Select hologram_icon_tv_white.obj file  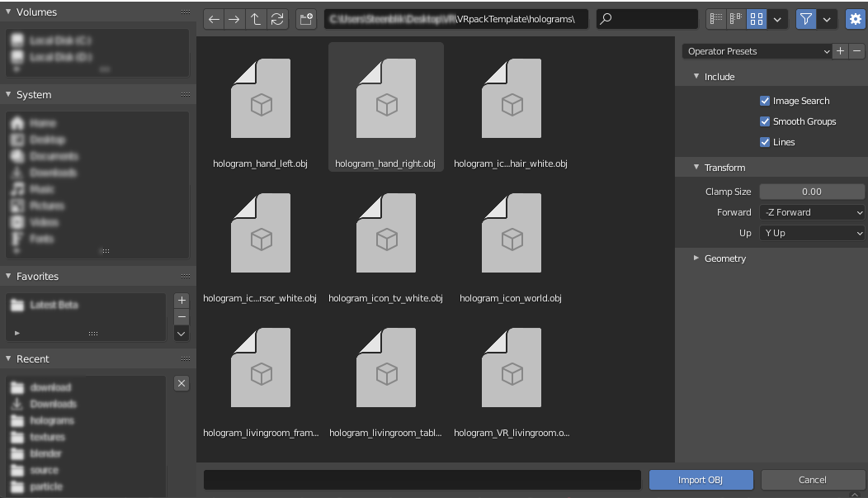386,241
